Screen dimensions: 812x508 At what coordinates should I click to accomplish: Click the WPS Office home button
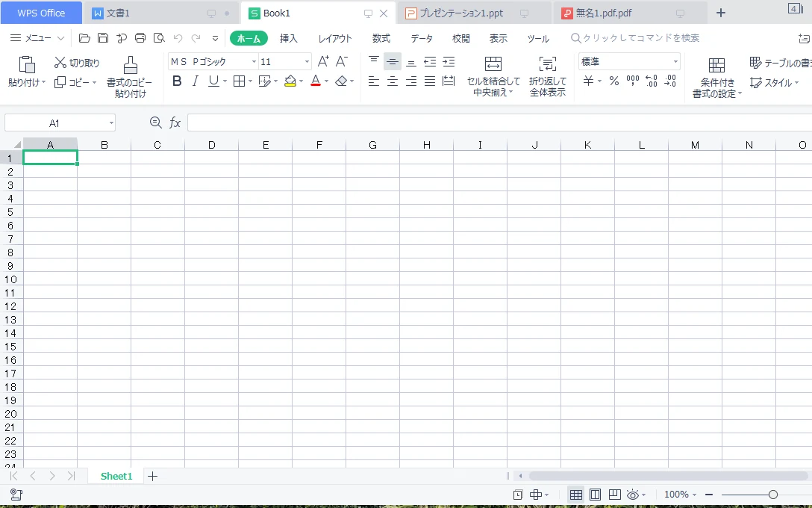41,13
